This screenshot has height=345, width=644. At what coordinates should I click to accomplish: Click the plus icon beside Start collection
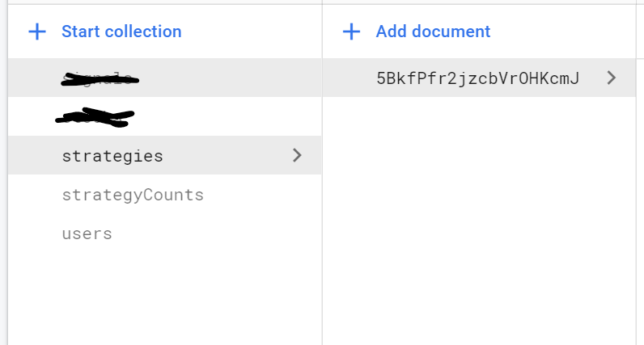37,32
